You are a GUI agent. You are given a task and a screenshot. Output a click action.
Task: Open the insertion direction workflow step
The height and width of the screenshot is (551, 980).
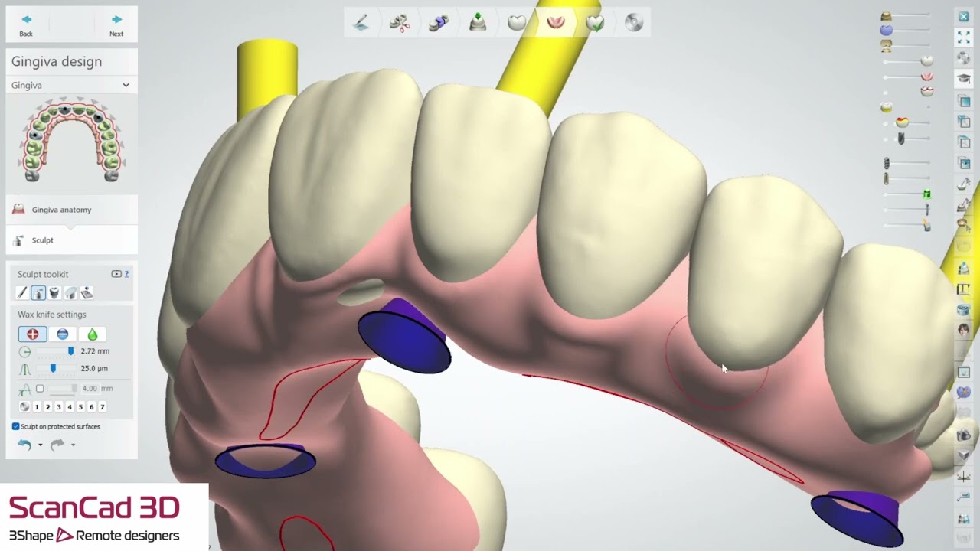(478, 23)
